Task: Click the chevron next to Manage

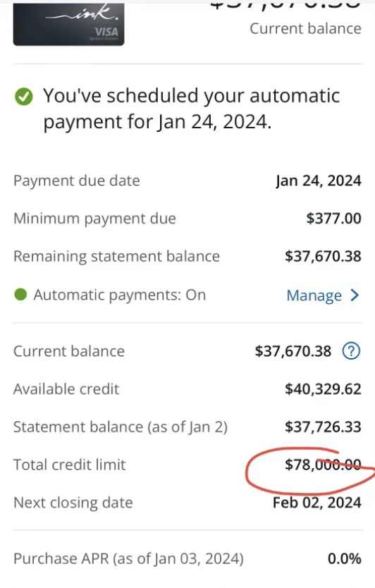Action: click(x=355, y=295)
